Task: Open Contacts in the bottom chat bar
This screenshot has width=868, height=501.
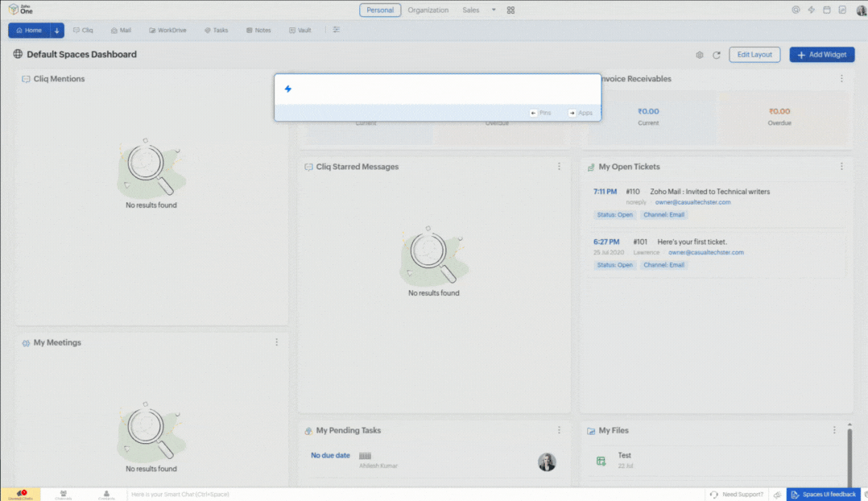Action: (x=106, y=494)
